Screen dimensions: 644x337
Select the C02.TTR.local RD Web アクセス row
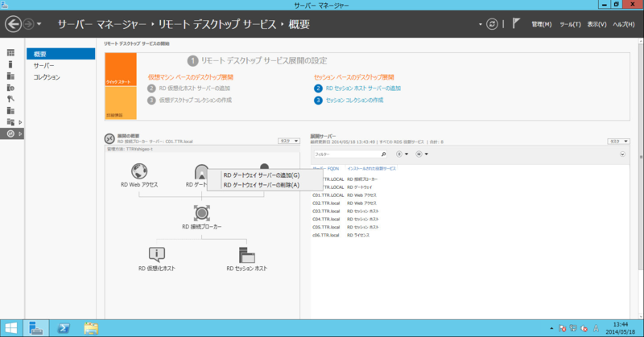[x=470, y=203]
